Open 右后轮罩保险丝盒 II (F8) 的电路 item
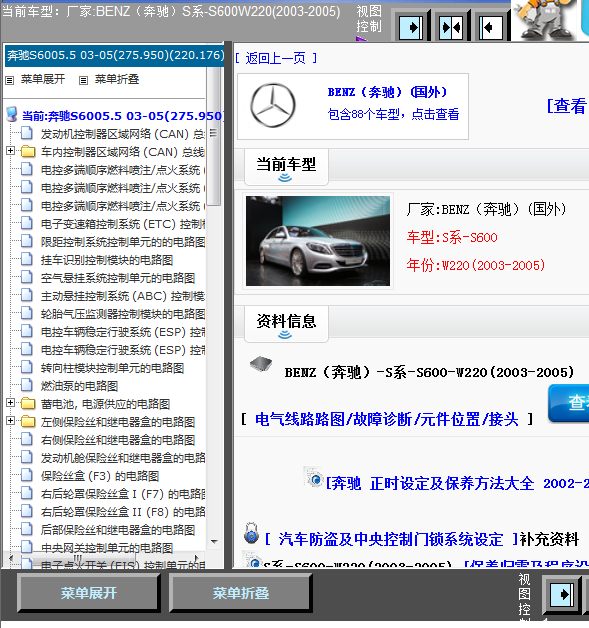This screenshot has width=589, height=628. pyautogui.click(x=123, y=512)
